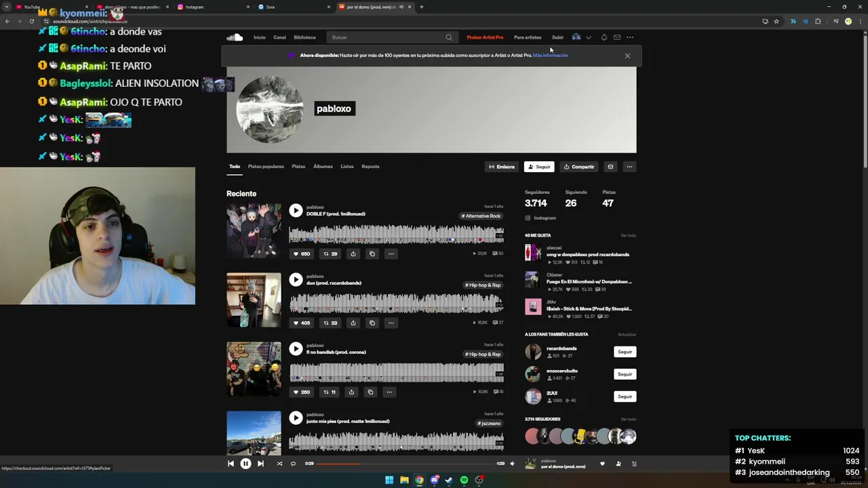Open the notifications bell icon
The width and height of the screenshot is (868, 488).
(604, 37)
